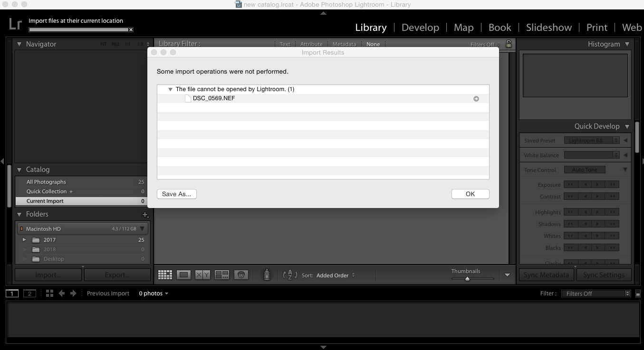This screenshot has height=350, width=644.
Task: Select main window display button 1
Action: tap(12, 293)
